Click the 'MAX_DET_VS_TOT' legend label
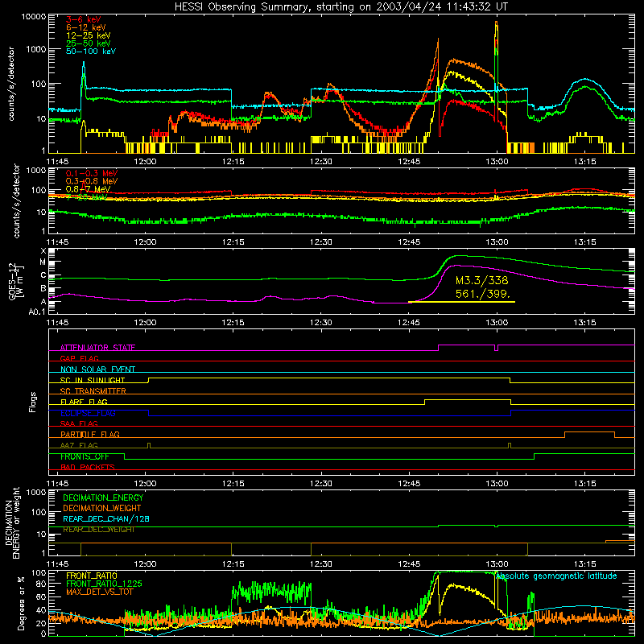The height and width of the screenshot is (644, 644). click(x=99, y=592)
